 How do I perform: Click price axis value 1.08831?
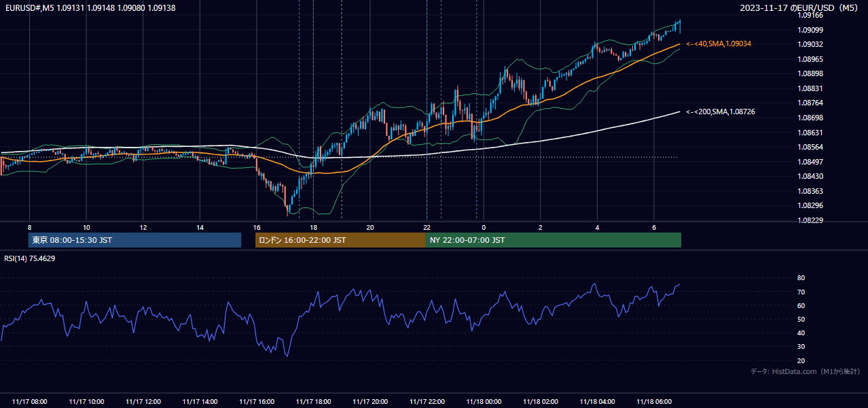(810, 89)
